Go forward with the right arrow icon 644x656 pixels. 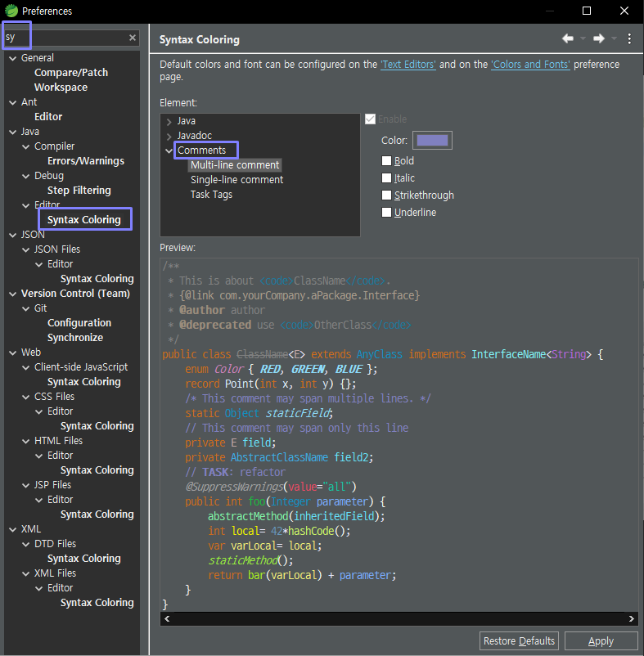(599, 39)
